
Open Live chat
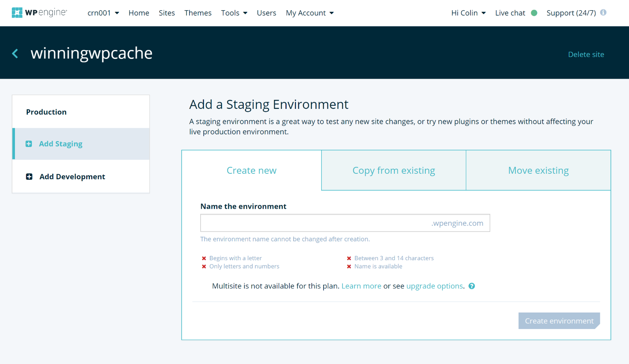pyautogui.click(x=510, y=13)
